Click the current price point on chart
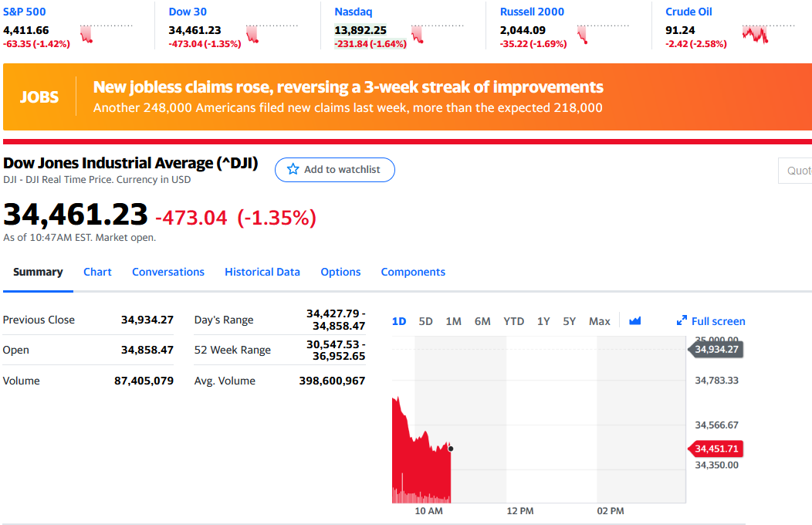The image size is (812, 525). pyautogui.click(x=451, y=449)
